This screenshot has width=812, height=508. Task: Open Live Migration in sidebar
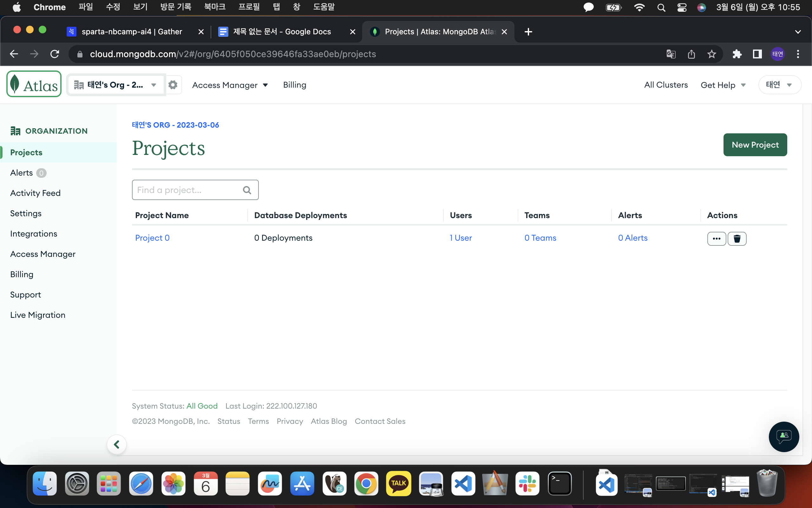point(37,315)
